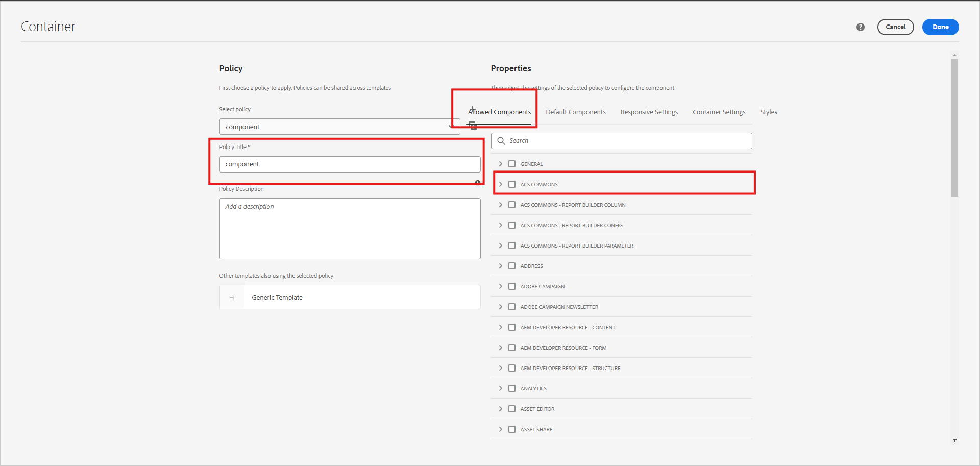Viewport: 980px width, 466px height.
Task: Enable the ACS COMMONS checkbox
Action: point(512,184)
